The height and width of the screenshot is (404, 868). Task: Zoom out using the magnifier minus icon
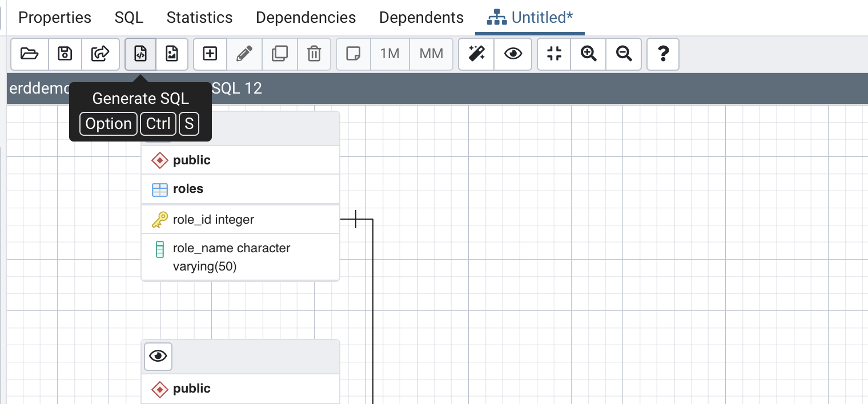point(624,54)
